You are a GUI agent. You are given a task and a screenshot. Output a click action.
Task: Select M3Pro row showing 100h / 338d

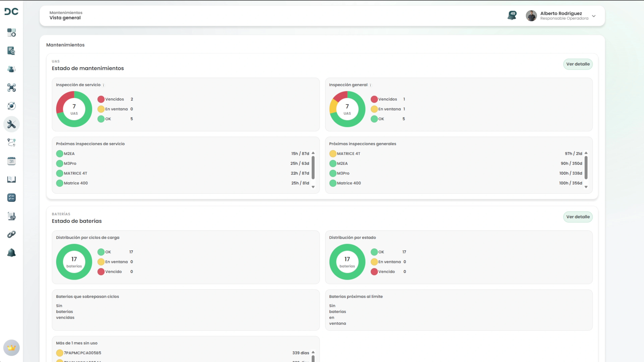[x=456, y=173]
